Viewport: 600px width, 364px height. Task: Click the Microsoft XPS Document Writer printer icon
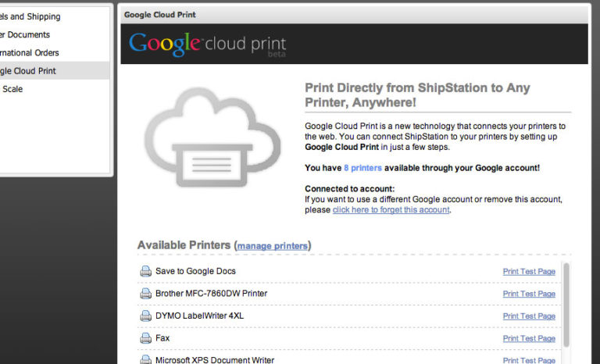click(145, 359)
